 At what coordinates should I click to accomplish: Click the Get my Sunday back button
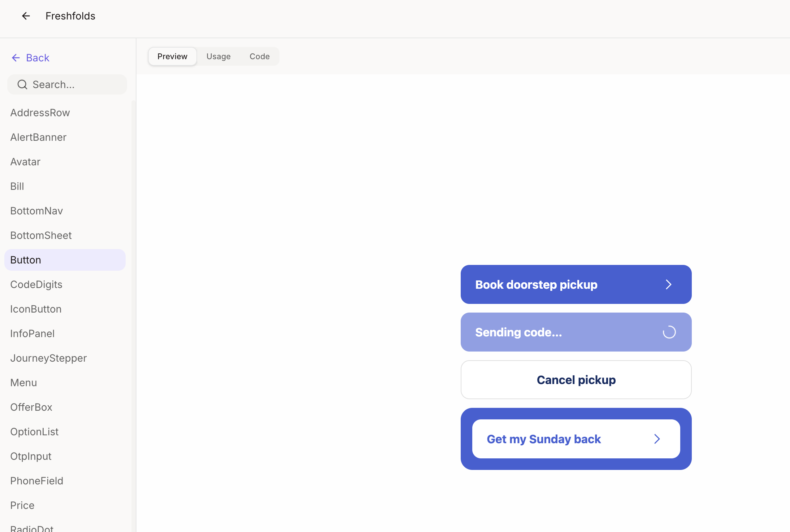click(576, 439)
